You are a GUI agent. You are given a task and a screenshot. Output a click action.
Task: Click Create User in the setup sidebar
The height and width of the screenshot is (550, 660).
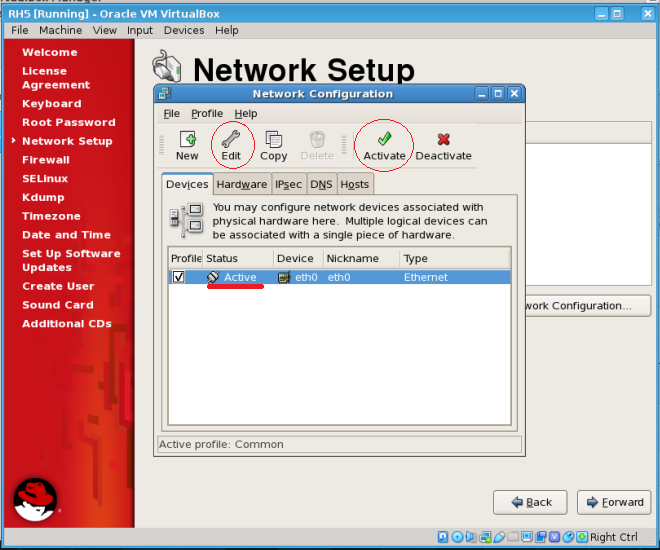click(x=58, y=286)
